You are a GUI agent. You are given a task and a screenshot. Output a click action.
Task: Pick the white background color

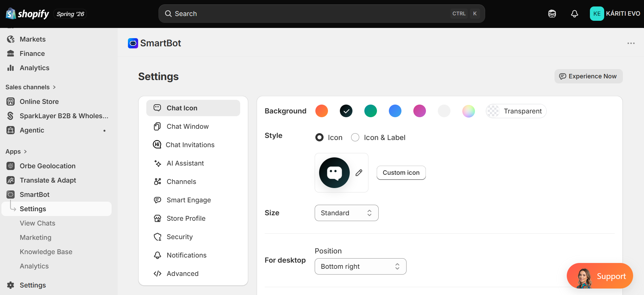coord(444,111)
